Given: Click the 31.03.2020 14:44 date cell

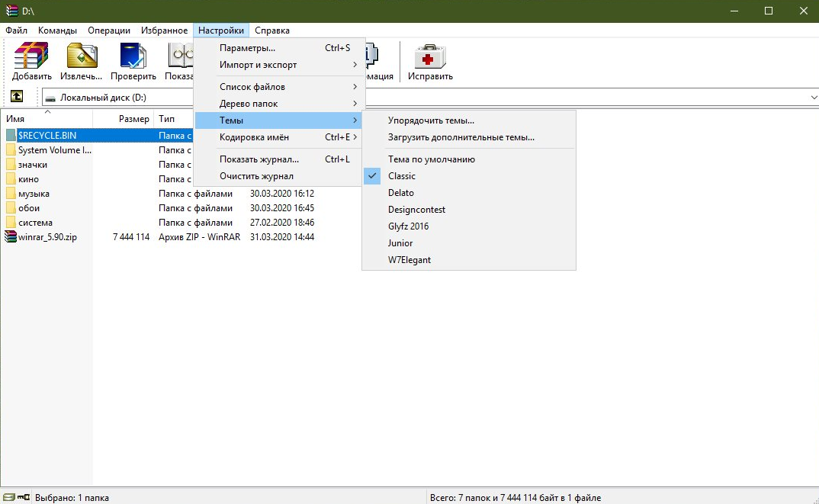Looking at the screenshot, I should point(282,236).
